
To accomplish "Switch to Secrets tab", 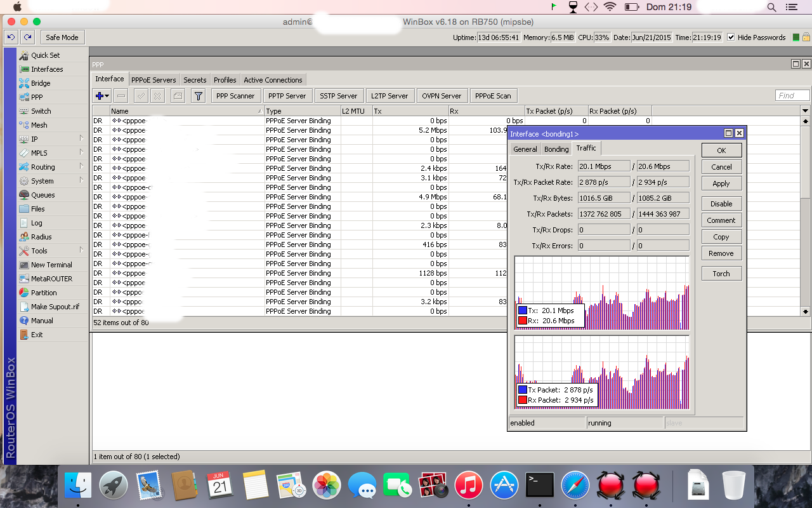I will coord(195,80).
